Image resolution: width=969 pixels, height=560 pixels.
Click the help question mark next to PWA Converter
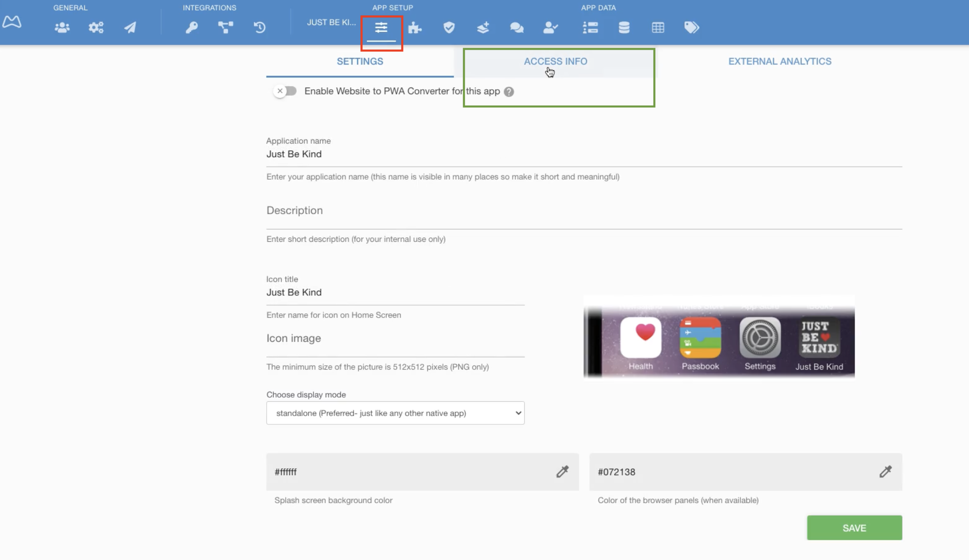tap(509, 92)
